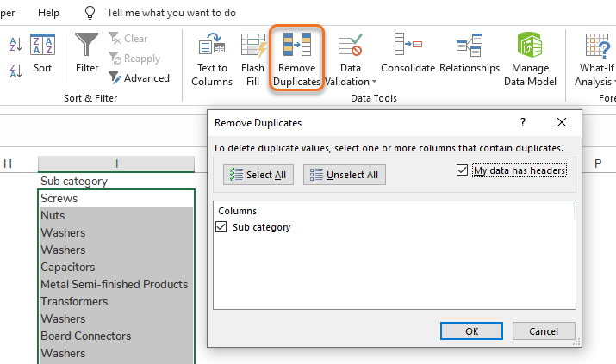Screen dimensions: 616x364
Task: Click Manage Data Model icon
Action: point(530,46)
